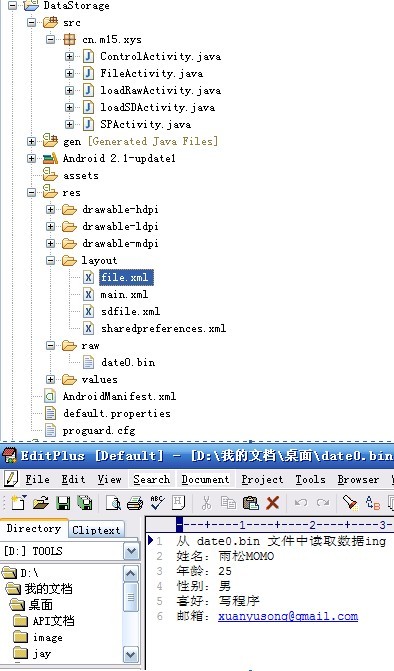
Task: Click the Save All toolbar icon
Action: coord(85,502)
